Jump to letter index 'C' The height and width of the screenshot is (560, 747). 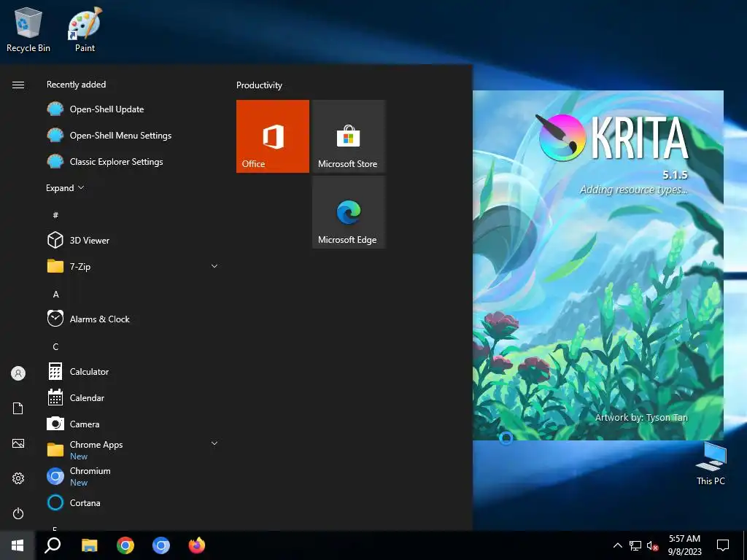pos(55,346)
